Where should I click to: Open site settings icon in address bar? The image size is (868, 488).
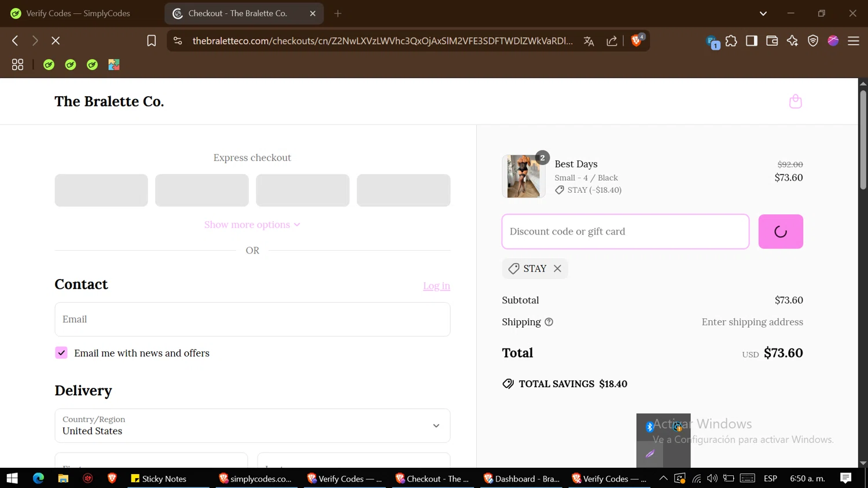[178, 41]
